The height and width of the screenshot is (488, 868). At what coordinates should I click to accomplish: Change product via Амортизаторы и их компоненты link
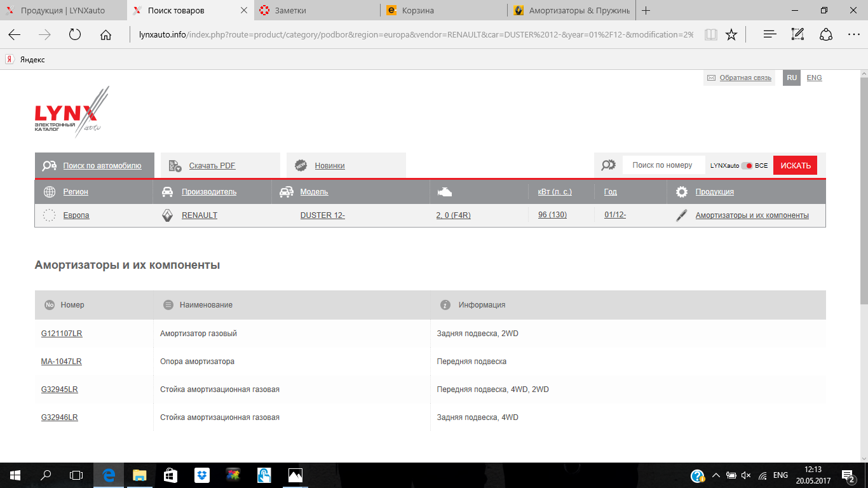pyautogui.click(x=752, y=215)
